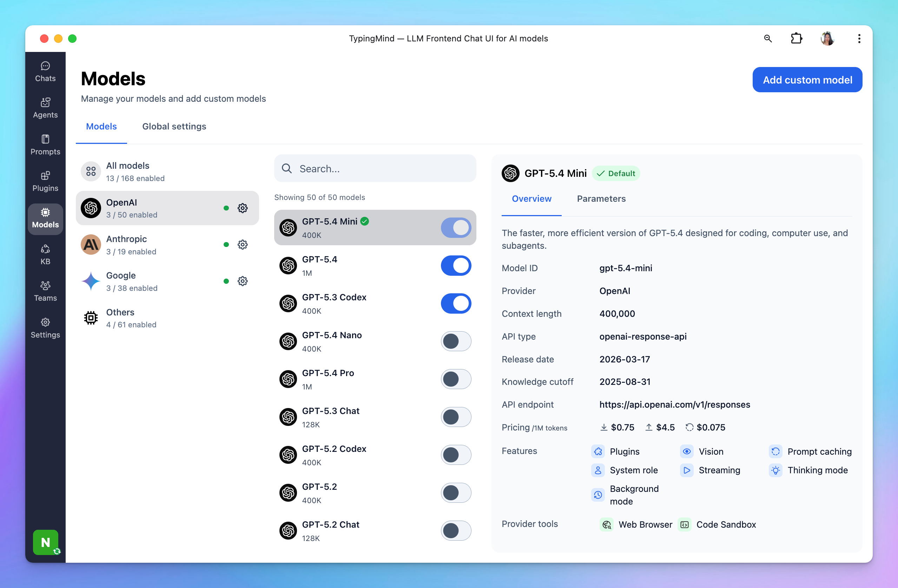
Task: Open the Parameters tab
Action: pos(601,199)
